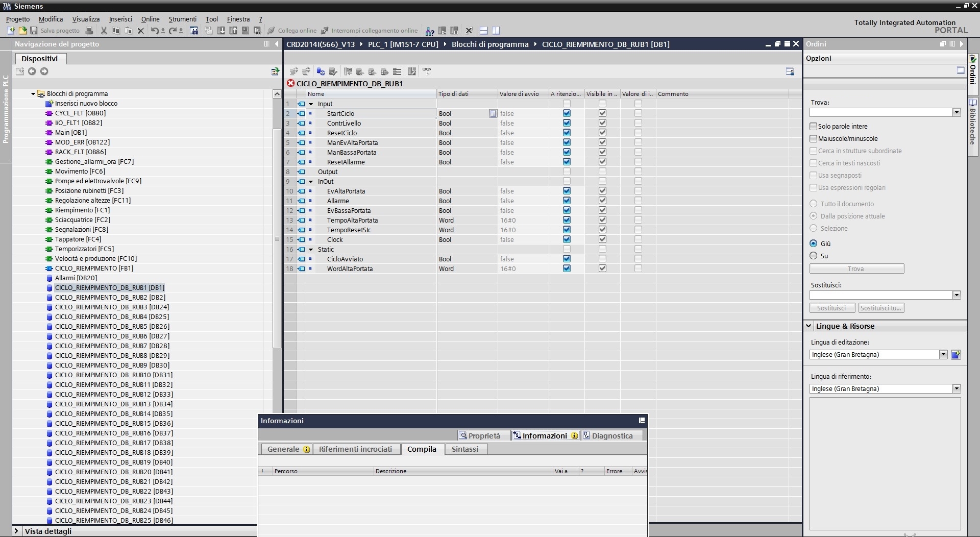Enable 'Solo parole intere' checkbox
The width and height of the screenshot is (980, 537).
pyautogui.click(x=814, y=126)
